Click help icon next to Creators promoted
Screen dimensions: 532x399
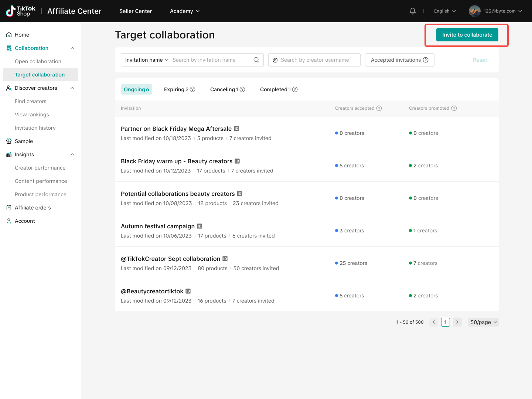coord(454,108)
